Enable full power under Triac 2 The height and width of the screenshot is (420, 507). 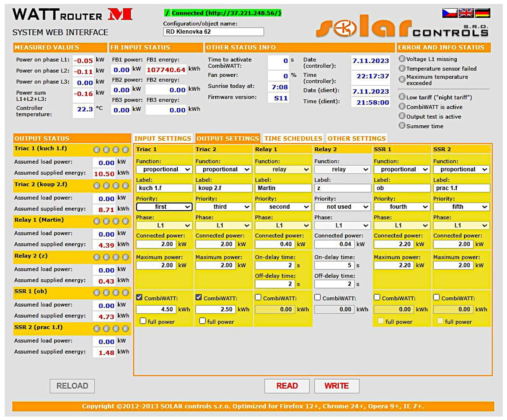point(202,321)
